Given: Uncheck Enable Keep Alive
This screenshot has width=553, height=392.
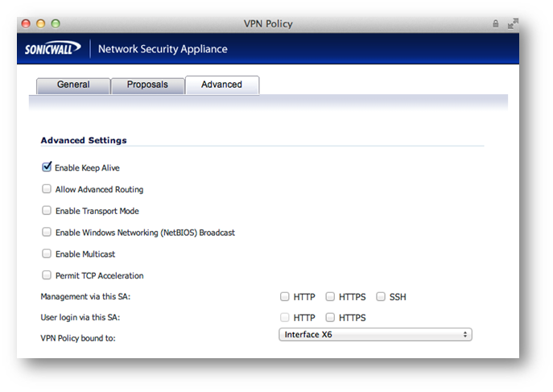Looking at the screenshot, I should 47,167.
